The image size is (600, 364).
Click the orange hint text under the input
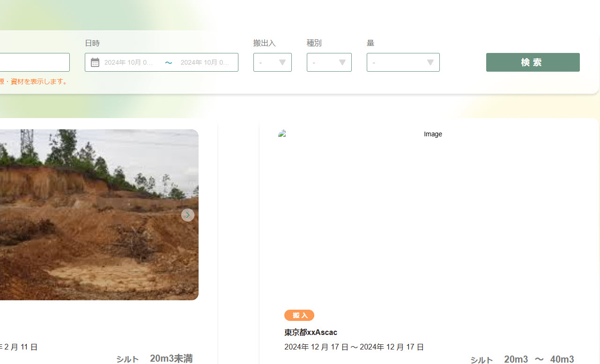33,82
